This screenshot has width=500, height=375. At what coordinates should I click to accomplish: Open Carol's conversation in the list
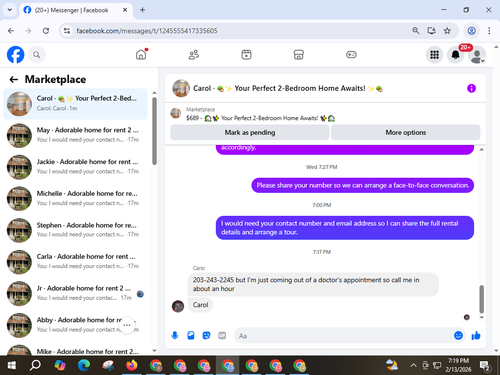pos(75,104)
